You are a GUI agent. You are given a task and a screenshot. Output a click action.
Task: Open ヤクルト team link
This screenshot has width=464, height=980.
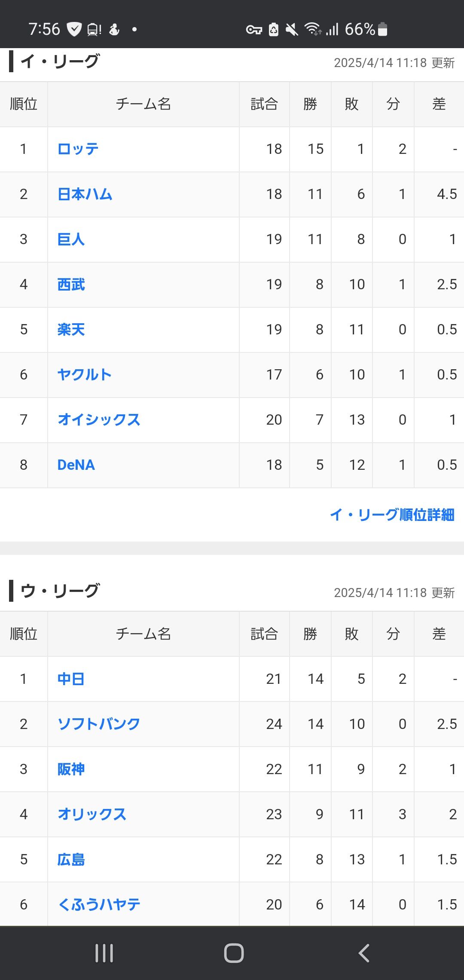click(85, 375)
